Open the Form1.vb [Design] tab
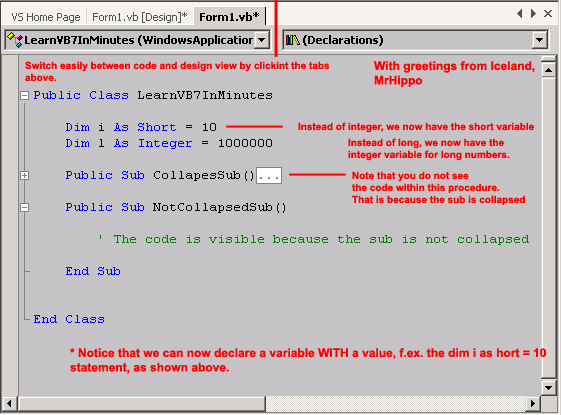The height and width of the screenshot is (415, 561). [x=140, y=17]
